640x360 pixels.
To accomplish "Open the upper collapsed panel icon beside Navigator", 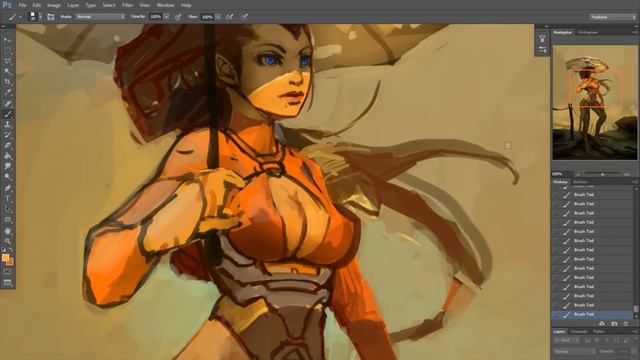I will [x=542, y=39].
